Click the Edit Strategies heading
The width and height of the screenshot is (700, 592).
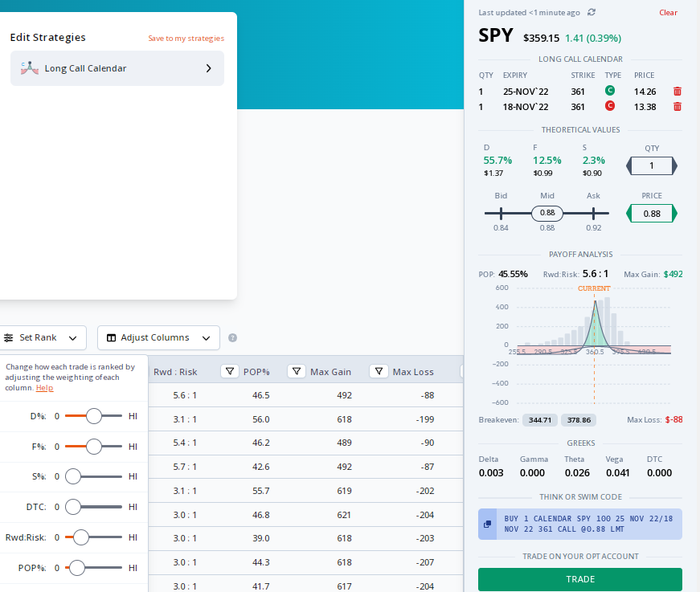pos(47,38)
